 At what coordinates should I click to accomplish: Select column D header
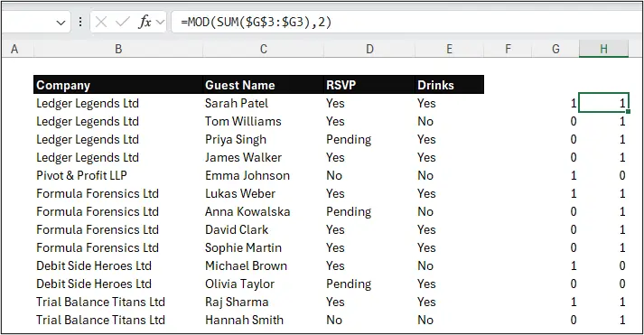tap(369, 50)
